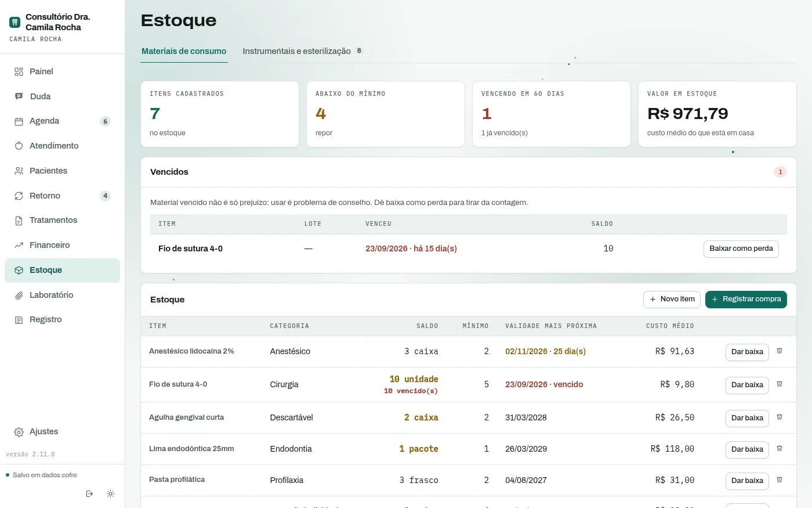Click the Valor em estoque card

coord(717,114)
